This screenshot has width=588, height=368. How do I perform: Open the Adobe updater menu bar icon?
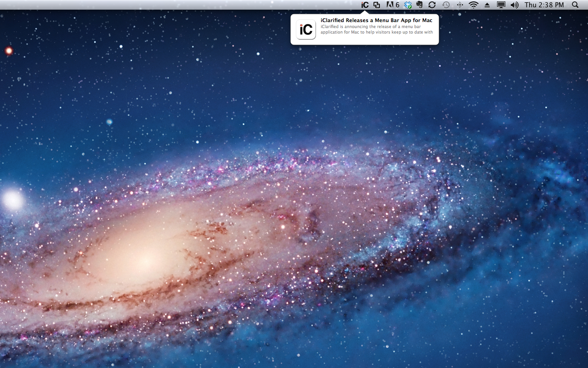coord(390,5)
